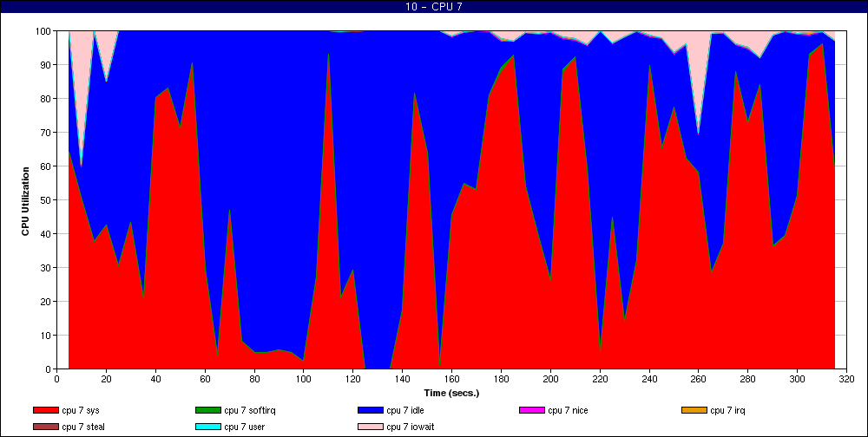The height and width of the screenshot is (437, 868).
Task: Click the brown cpu 7 steal legend swatch
Action: point(45,427)
